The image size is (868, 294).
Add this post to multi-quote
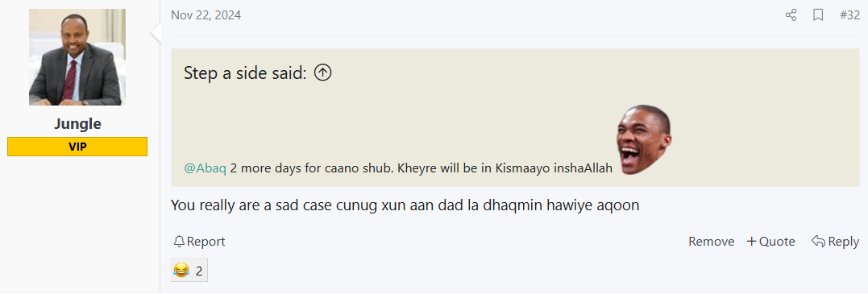[x=771, y=242]
